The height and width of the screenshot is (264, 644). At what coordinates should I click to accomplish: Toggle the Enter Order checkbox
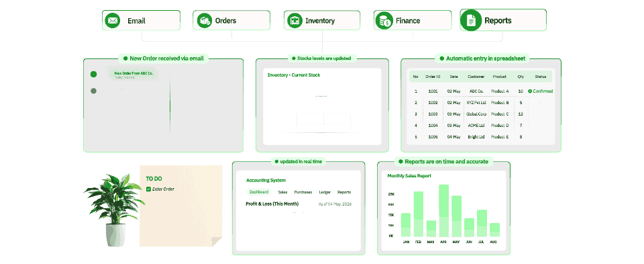coord(149,189)
